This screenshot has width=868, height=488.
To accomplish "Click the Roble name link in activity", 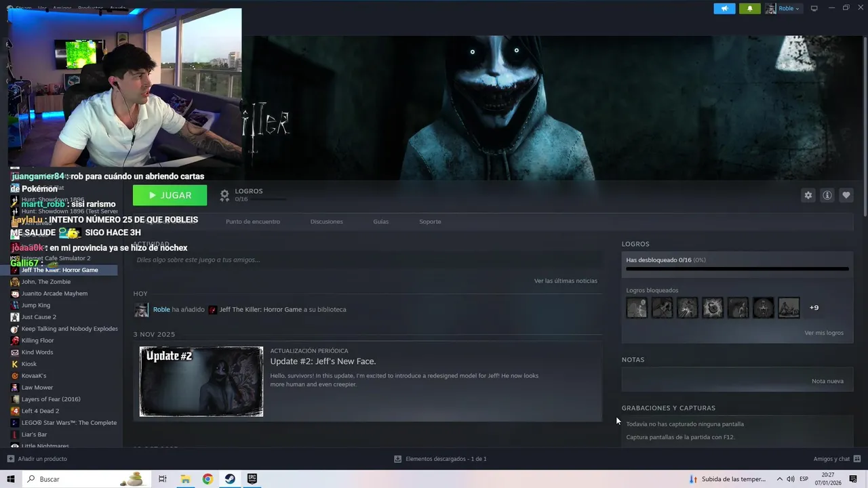I will coord(161,310).
